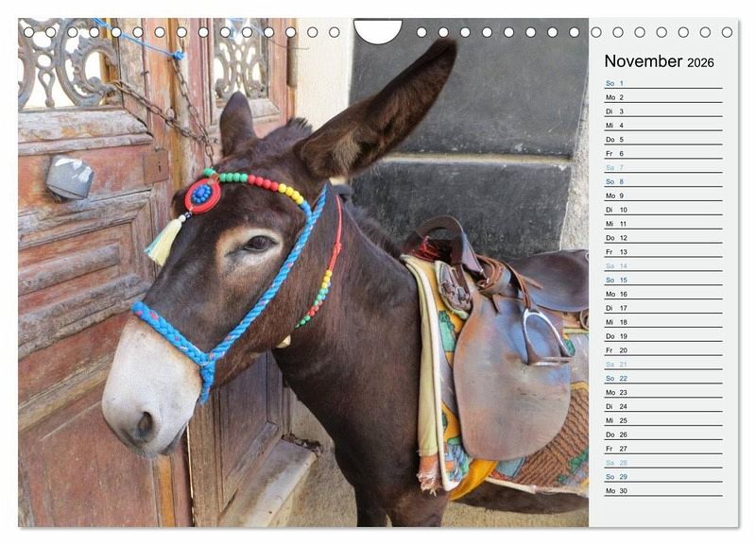Select the Mo 23 calendar row
Screen dimensions: 756x545
pos(663,392)
